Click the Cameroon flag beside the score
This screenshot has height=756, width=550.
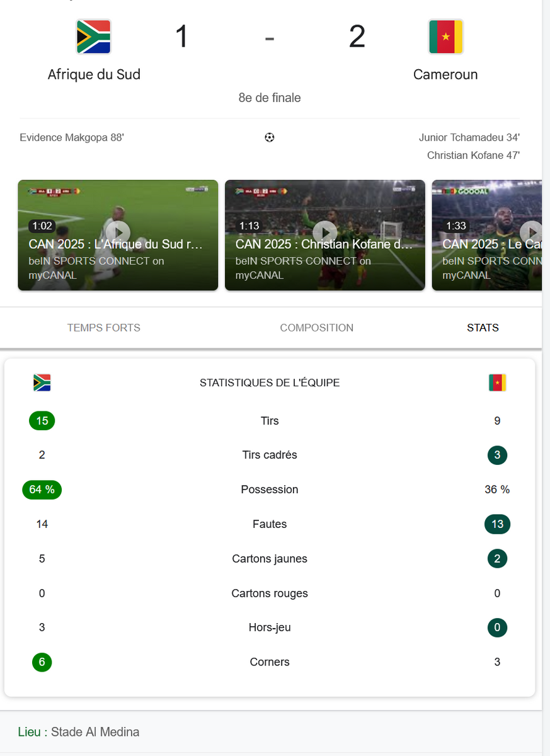pyautogui.click(x=445, y=37)
